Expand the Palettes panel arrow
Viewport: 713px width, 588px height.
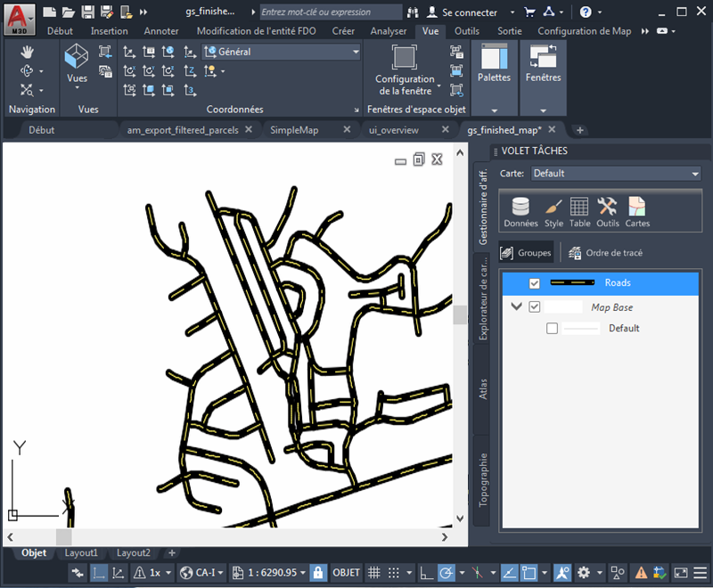click(495, 110)
